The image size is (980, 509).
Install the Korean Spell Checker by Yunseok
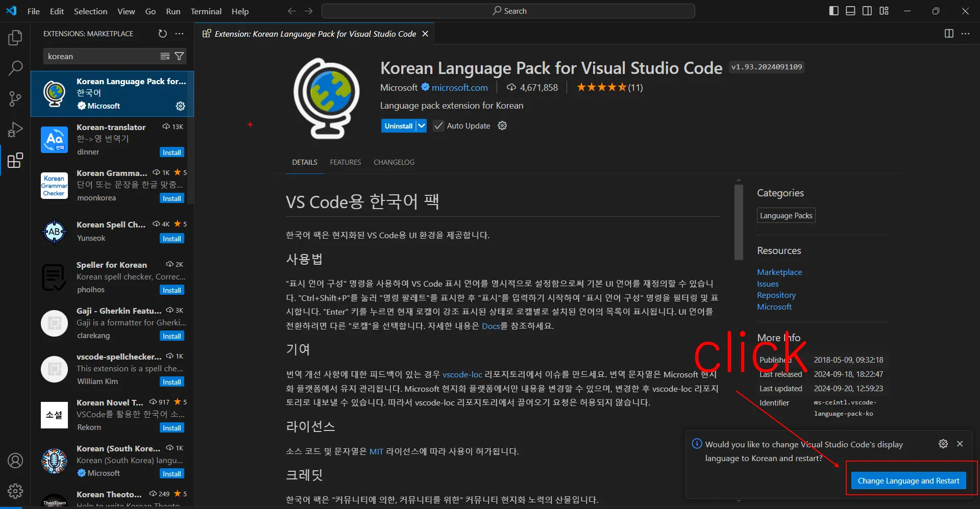click(x=172, y=239)
